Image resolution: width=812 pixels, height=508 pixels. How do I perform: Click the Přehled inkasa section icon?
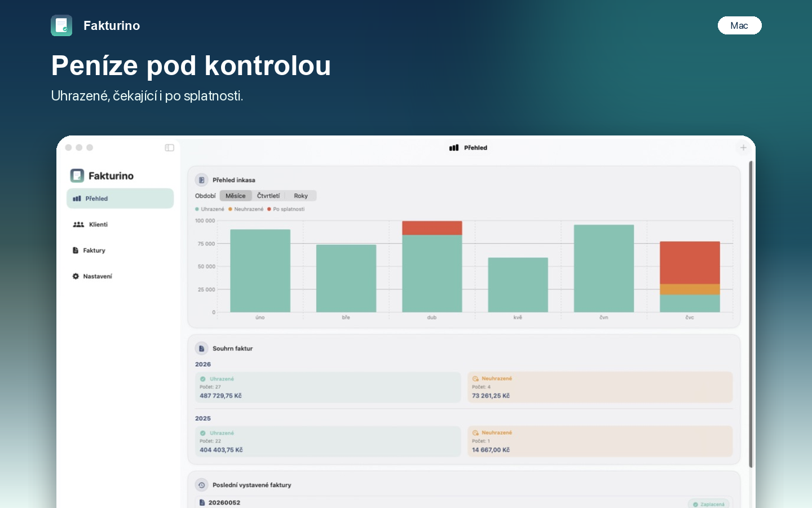(x=201, y=180)
